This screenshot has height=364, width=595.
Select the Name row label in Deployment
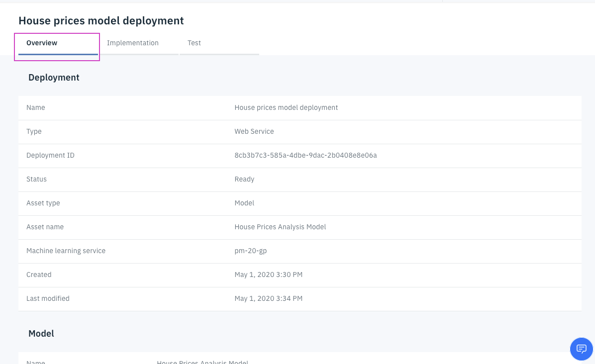36,108
